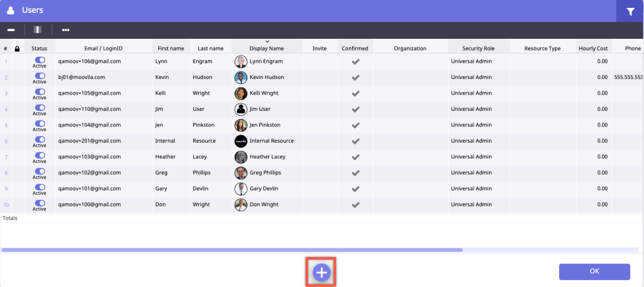Image resolution: width=644 pixels, height=287 pixels.
Task: Click the filter funnel icon
Action: [x=630, y=11]
